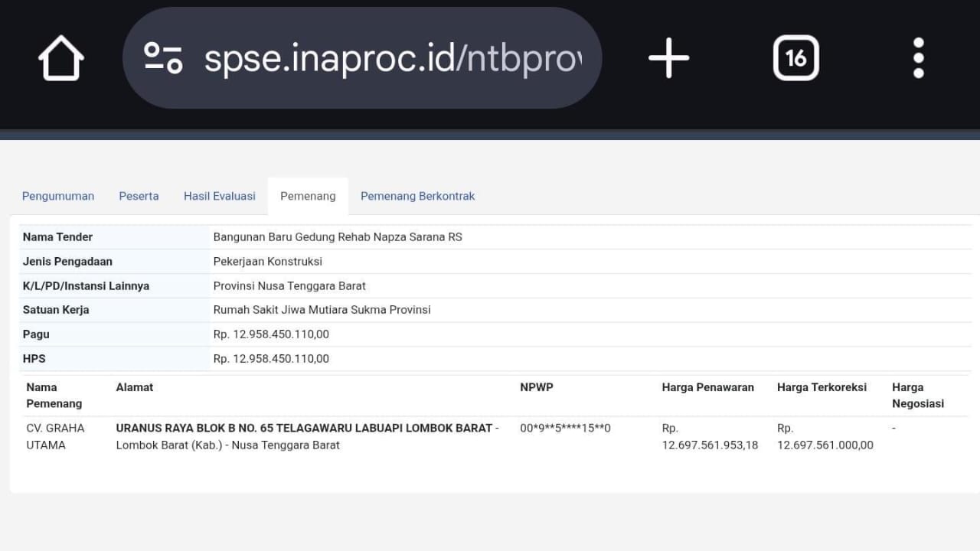Open a new tab with plus icon
The width and height of the screenshot is (980, 551).
668,58
